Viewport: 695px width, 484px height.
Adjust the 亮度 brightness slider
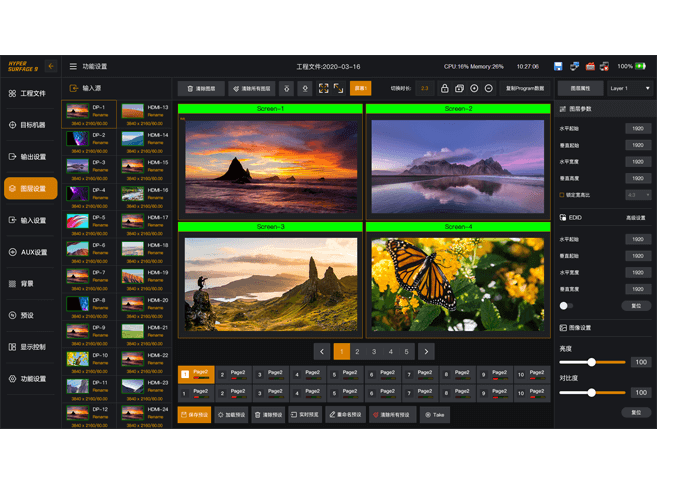tap(592, 362)
